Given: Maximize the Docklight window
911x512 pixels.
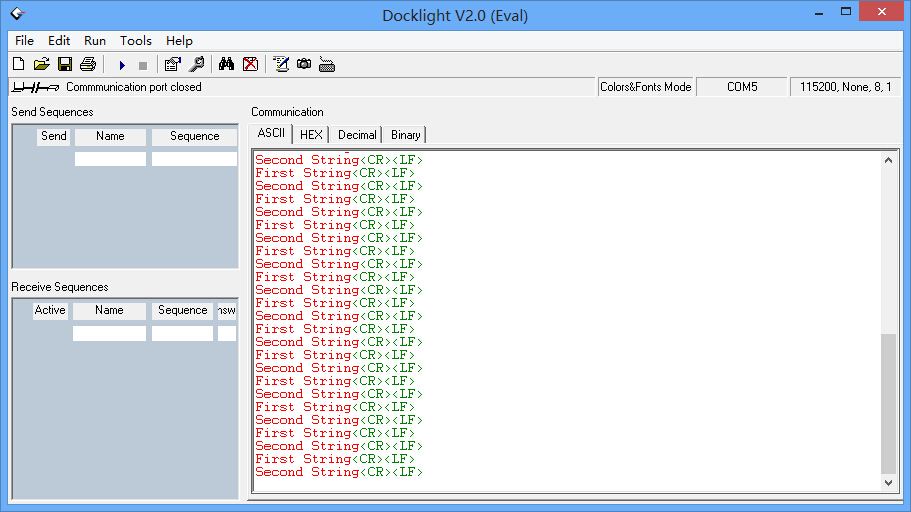Looking at the screenshot, I should click(846, 12).
